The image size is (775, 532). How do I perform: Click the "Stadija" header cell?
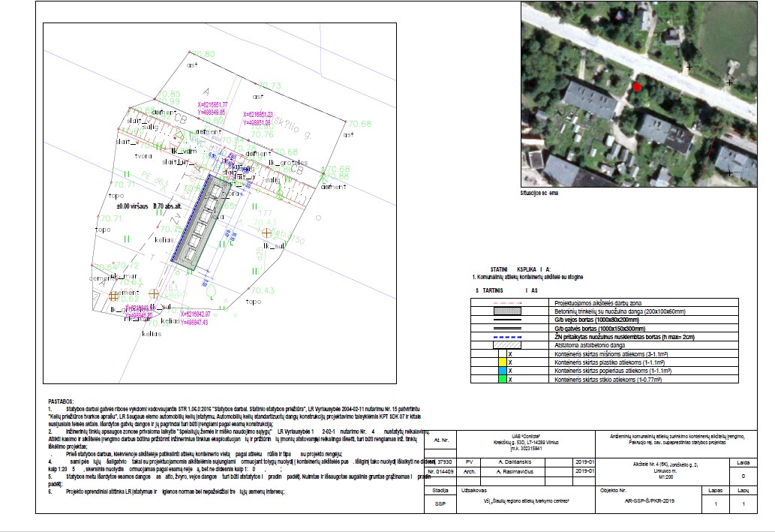[x=440, y=491]
